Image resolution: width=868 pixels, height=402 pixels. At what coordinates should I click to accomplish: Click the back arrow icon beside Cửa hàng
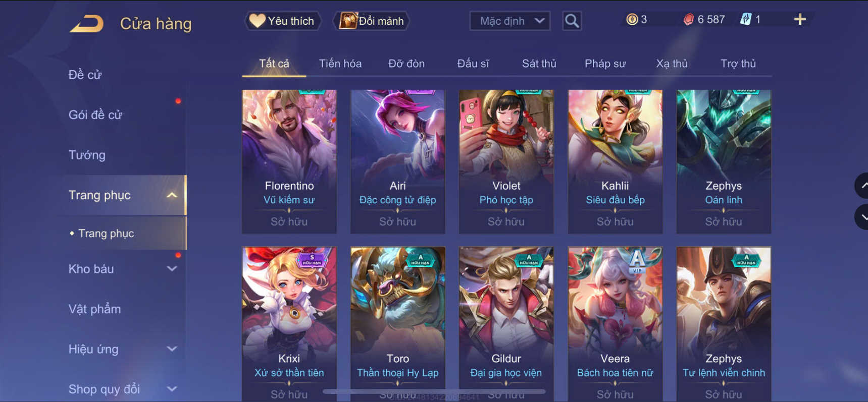(86, 24)
